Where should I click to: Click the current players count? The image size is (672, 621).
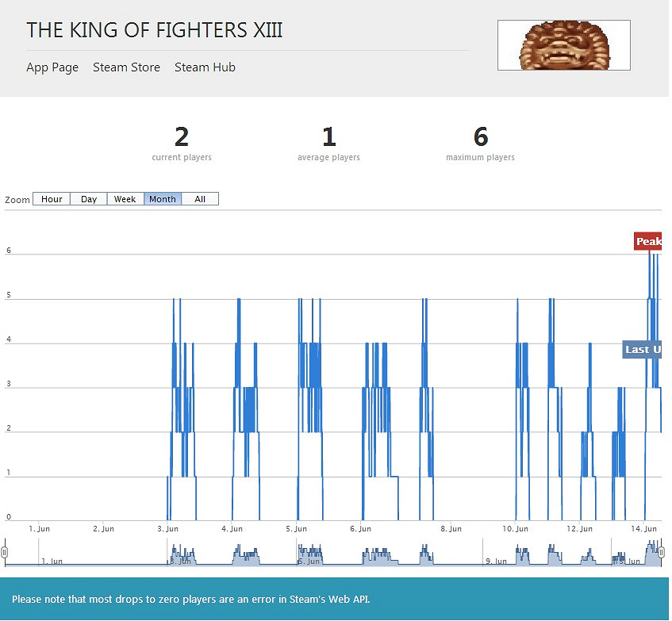(182, 137)
